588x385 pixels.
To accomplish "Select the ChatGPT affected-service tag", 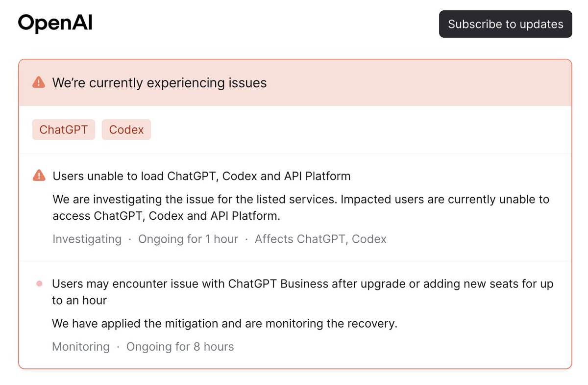I will click(x=64, y=129).
